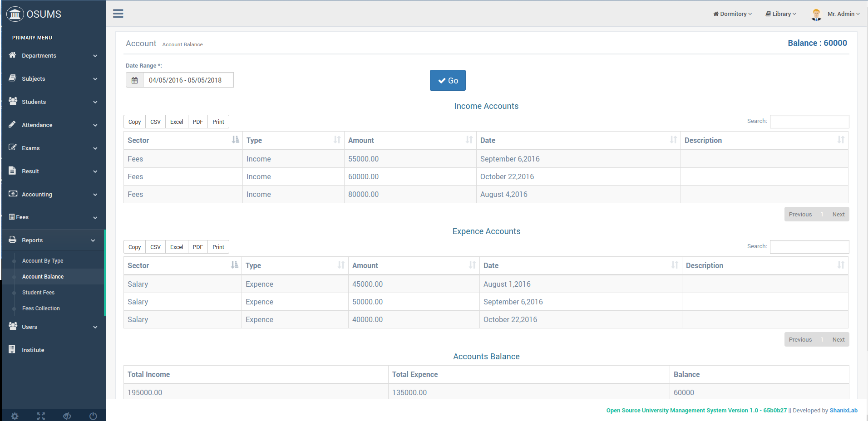Open the Mr. Admin user dropdown

click(x=843, y=14)
